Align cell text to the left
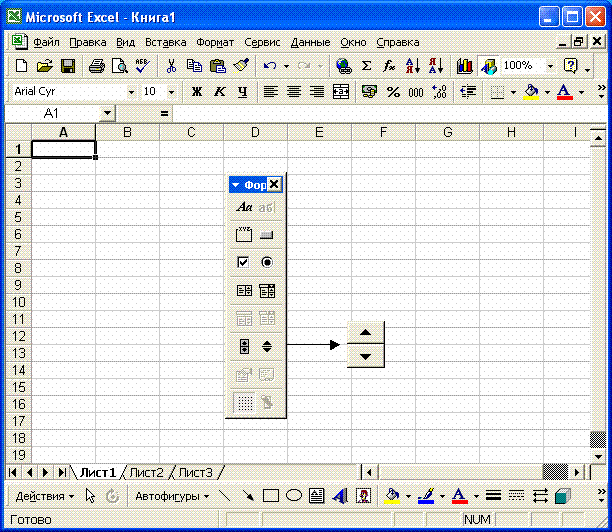 (x=270, y=92)
